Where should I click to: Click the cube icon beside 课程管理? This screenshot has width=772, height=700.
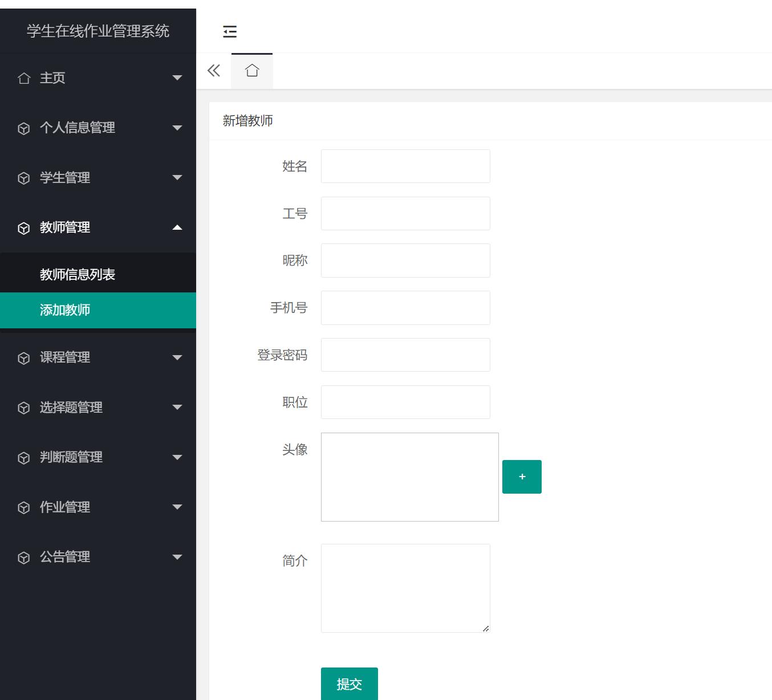pyautogui.click(x=24, y=358)
